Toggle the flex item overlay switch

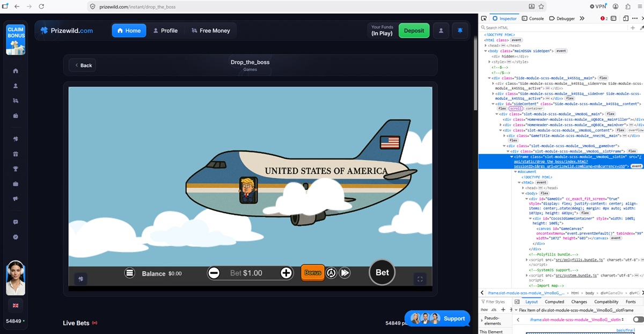pos(638,320)
